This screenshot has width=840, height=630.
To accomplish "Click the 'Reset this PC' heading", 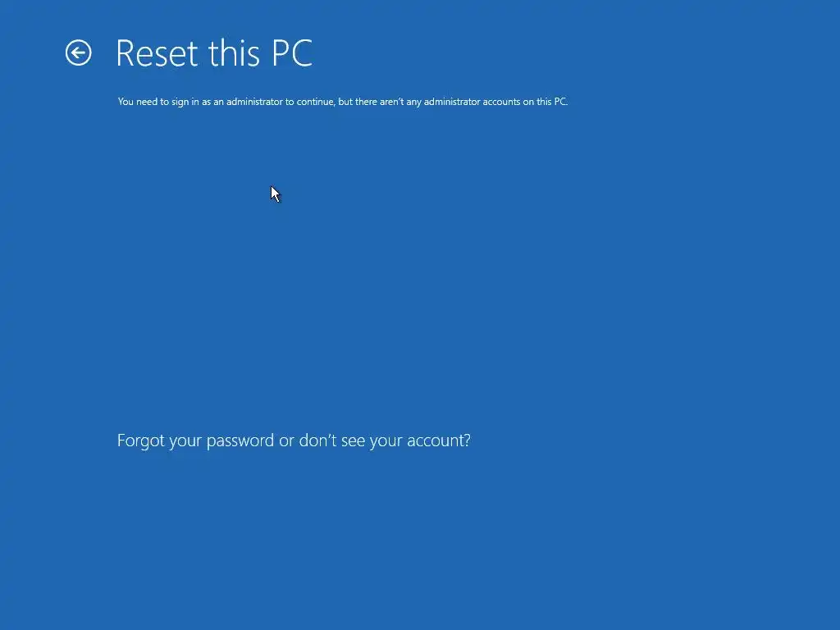I will coord(214,53).
